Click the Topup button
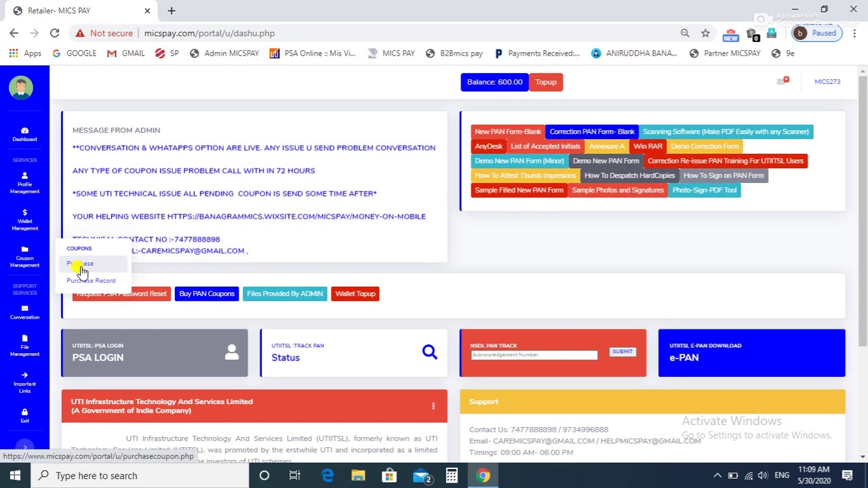 546,82
